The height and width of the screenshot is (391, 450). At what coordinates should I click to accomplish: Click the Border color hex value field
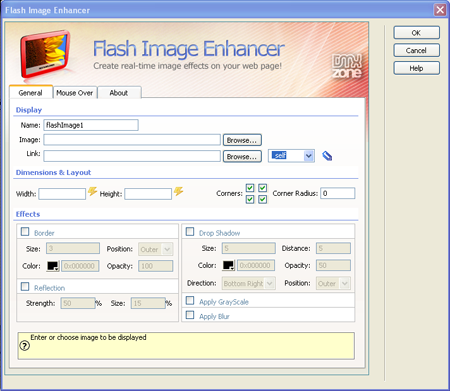tap(80, 266)
